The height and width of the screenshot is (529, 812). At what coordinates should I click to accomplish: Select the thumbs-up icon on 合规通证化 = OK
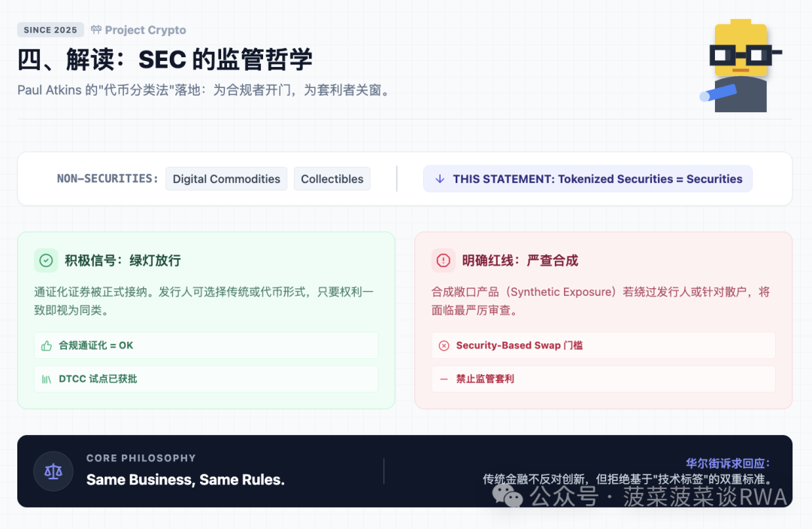pyautogui.click(x=48, y=345)
